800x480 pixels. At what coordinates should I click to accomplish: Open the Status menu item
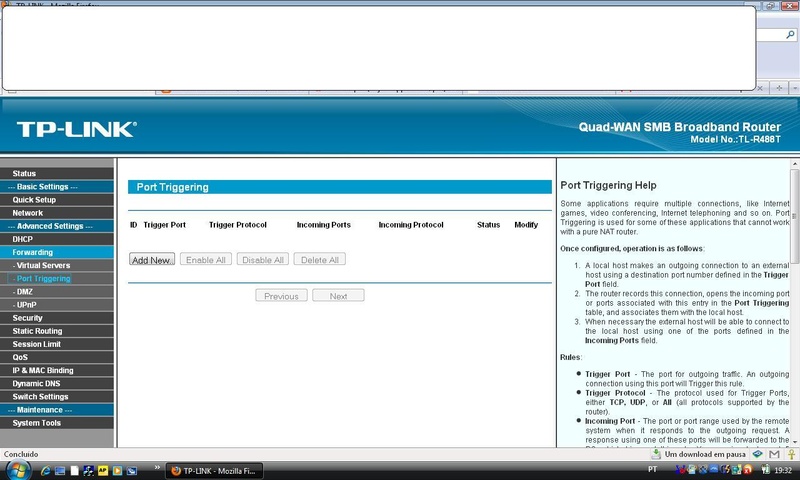click(57, 173)
